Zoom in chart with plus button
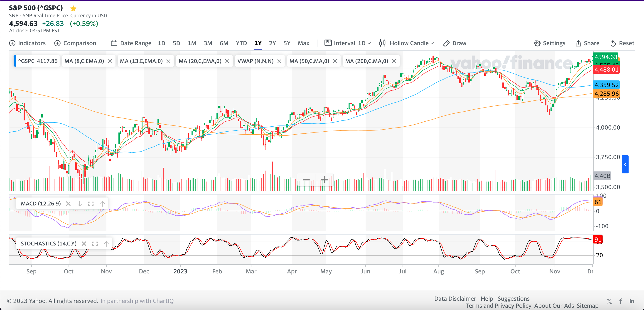 pos(324,180)
